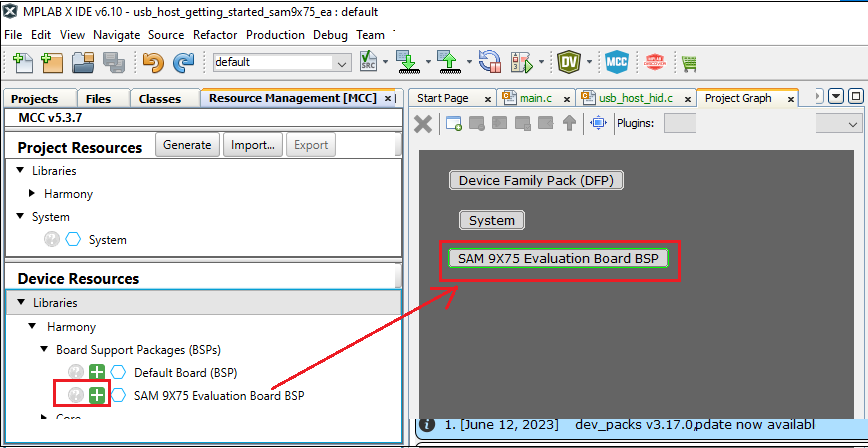Open the Refactor menu
The width and height of the screenshot is (868, 448).
click(215, 34)
